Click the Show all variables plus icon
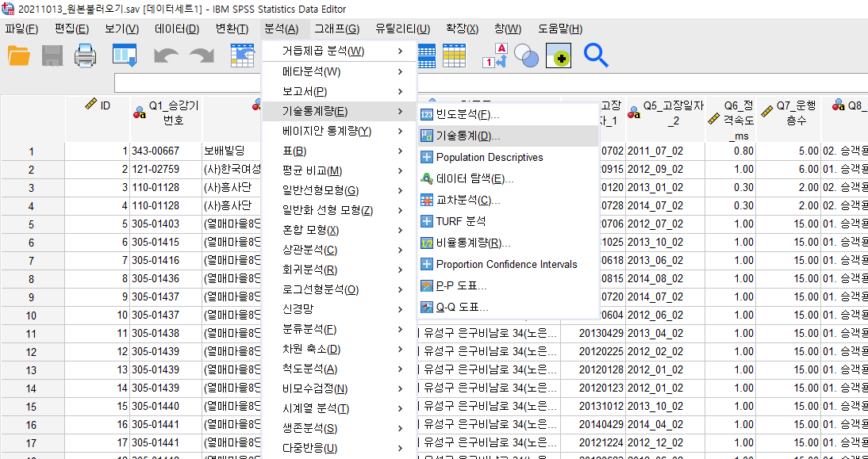The height and width of the screenshot is (459, 868). coord(558,55)
